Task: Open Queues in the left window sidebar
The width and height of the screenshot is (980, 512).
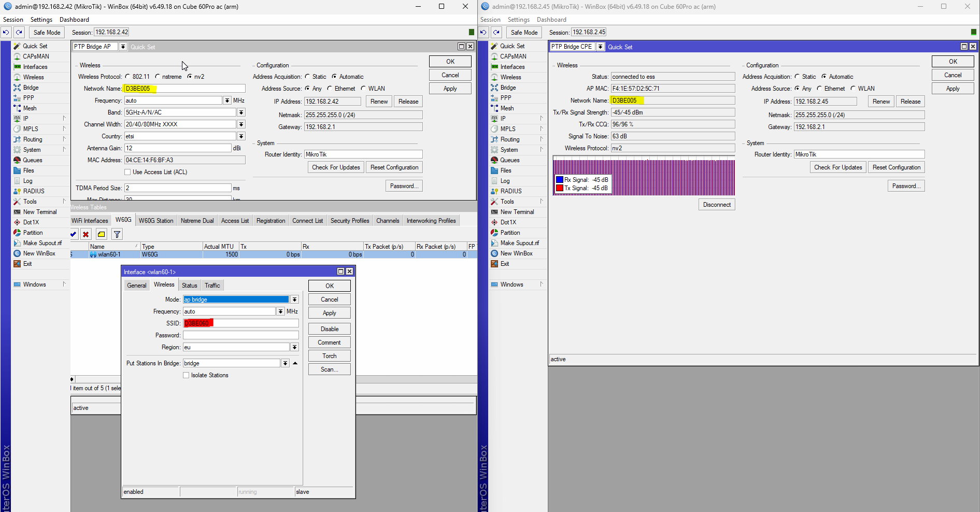Action: pos(32,160)
